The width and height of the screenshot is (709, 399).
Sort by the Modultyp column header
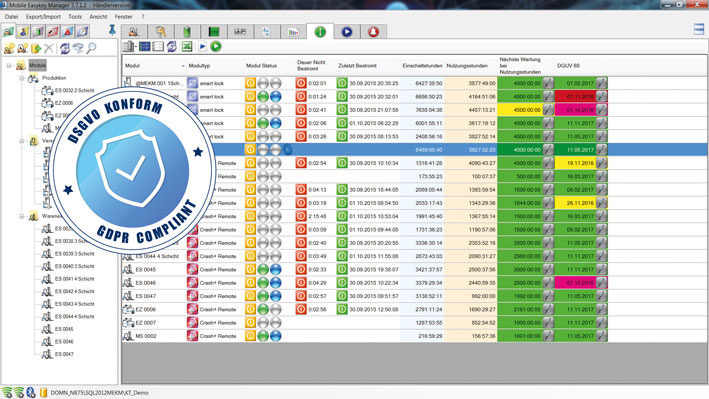pos(215,66)
